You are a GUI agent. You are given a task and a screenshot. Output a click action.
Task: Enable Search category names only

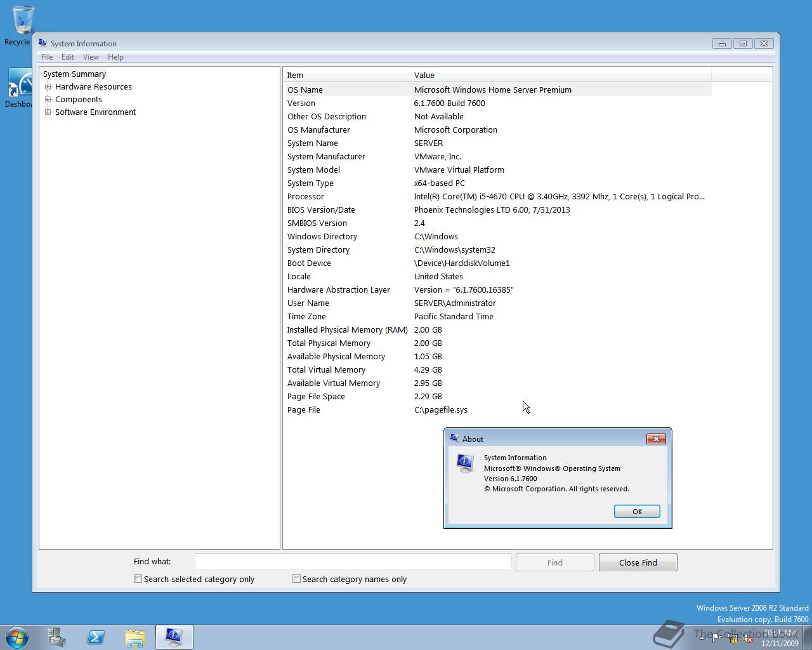coord(296,579)
